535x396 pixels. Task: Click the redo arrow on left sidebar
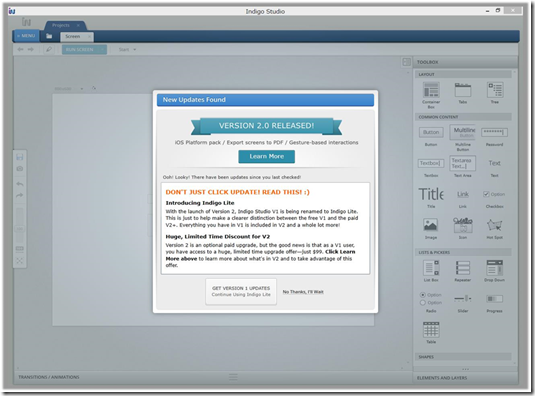[20, 195]
